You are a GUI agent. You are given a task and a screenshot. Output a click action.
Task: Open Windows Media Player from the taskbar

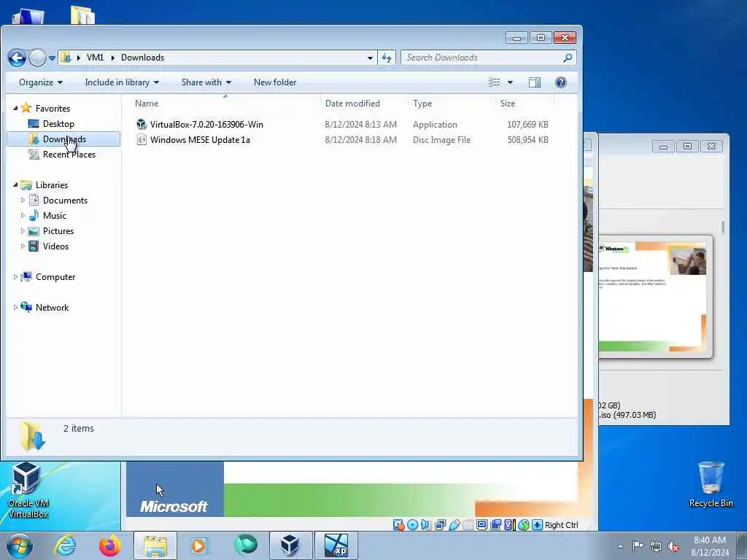click(x=198, y=545)
